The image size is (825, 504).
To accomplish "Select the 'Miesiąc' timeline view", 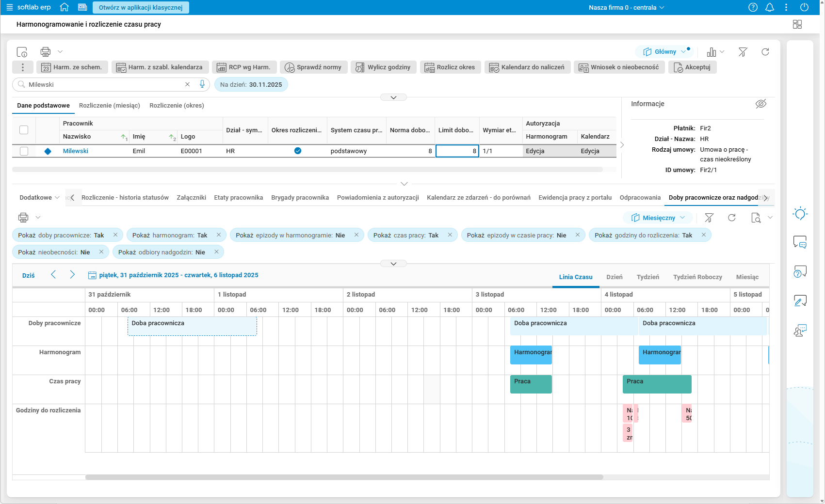I will click(747, 277).
